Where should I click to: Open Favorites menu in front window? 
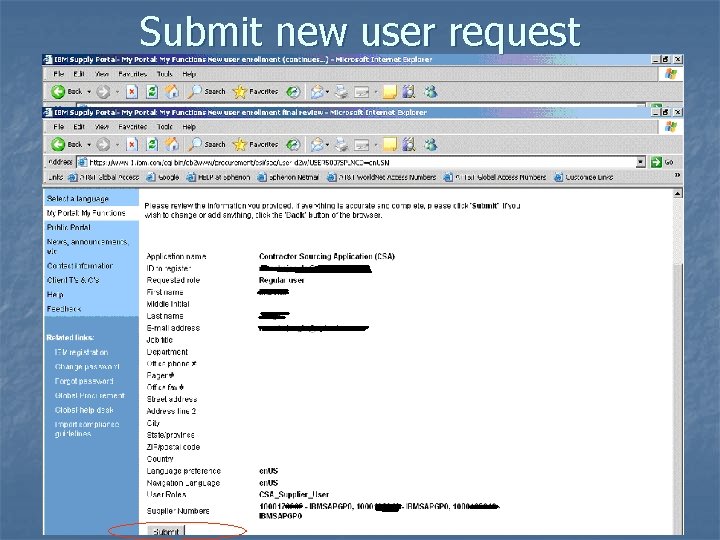coord(133,127)
